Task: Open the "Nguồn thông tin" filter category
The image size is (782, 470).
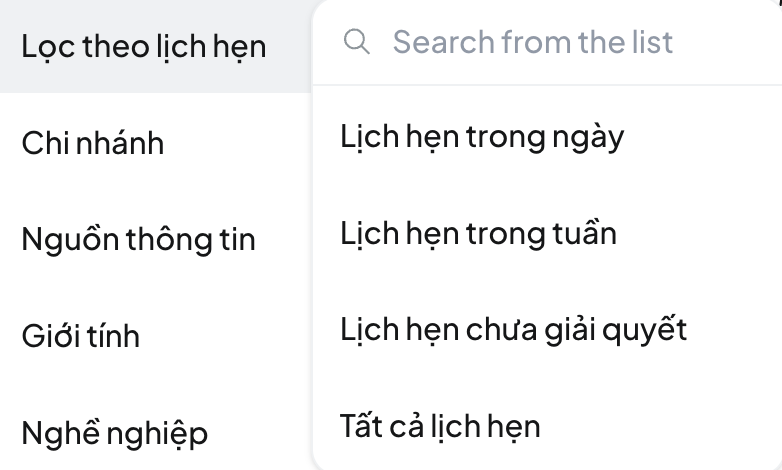Action: (138, 239)
